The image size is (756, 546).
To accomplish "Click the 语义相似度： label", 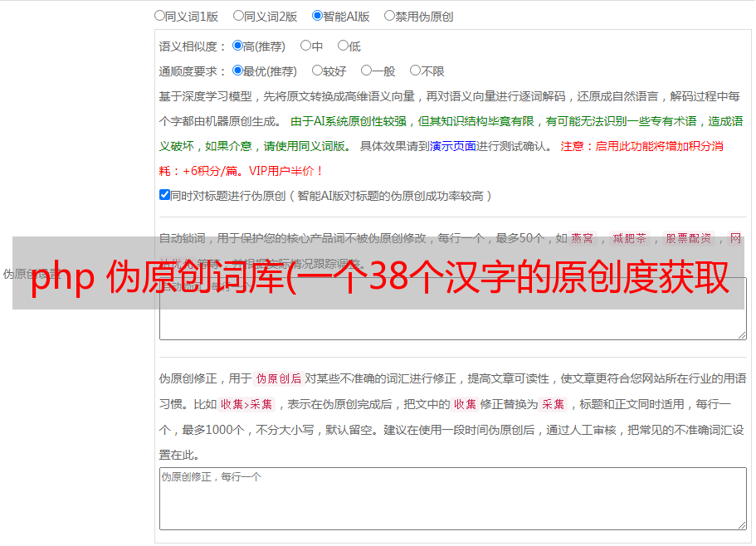I will point(193,46).
